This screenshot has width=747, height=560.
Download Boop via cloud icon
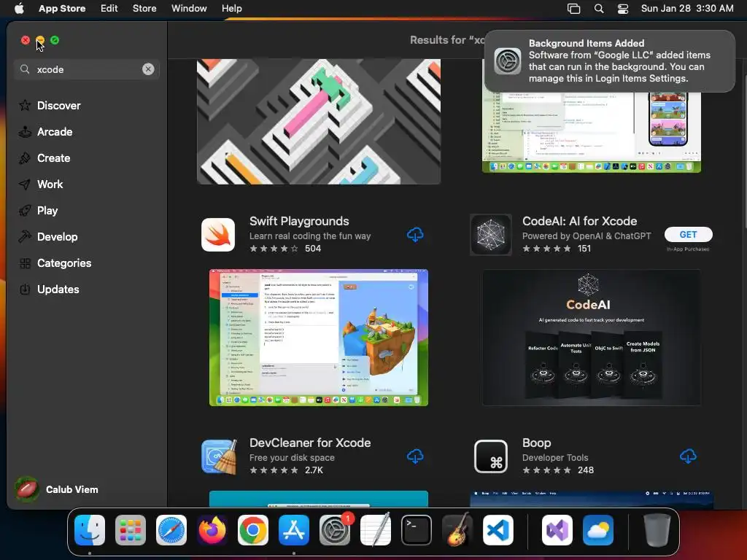(688, 456)
